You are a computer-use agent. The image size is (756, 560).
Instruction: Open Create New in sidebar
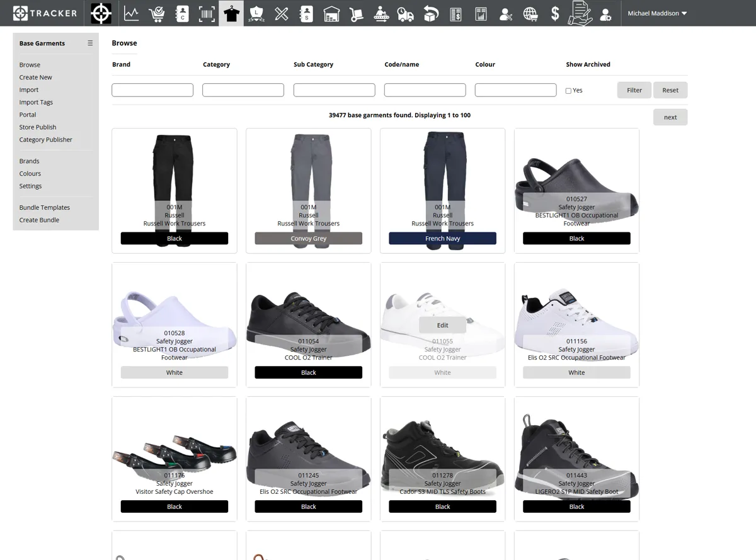[36, 77]
